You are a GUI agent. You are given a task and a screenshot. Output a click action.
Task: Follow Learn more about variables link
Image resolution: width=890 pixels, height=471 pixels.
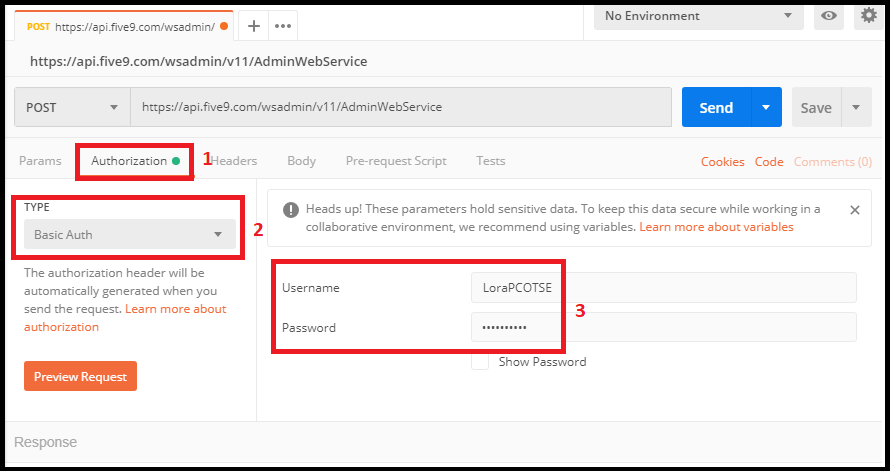(716, 227)
